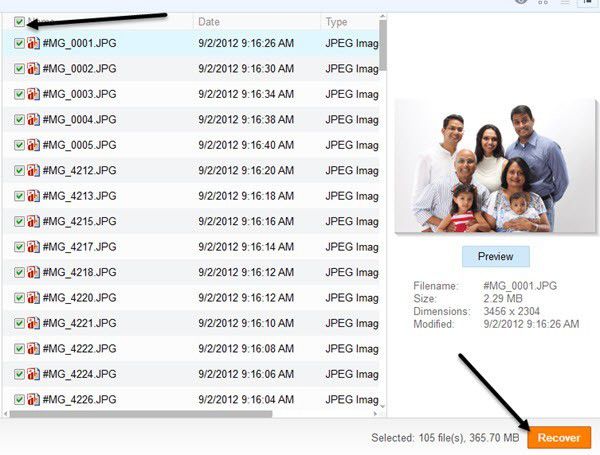Uncheck the #MG_0001.JPG checkbox
The width and height of the screenshot is (600, 455).
[x=19, y=43]
